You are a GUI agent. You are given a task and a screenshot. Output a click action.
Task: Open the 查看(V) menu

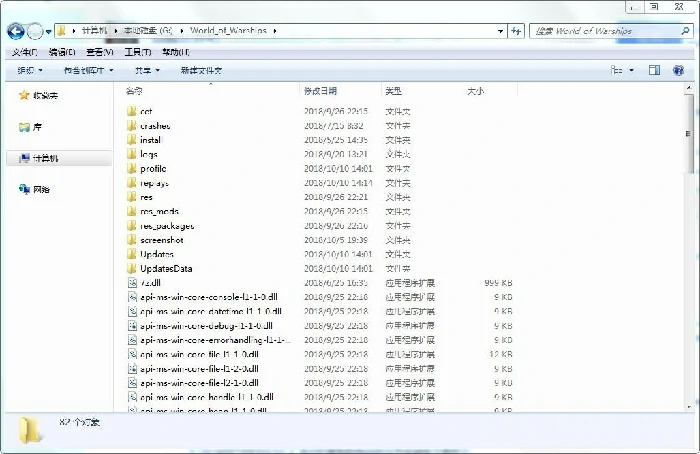tap(100, 52)
